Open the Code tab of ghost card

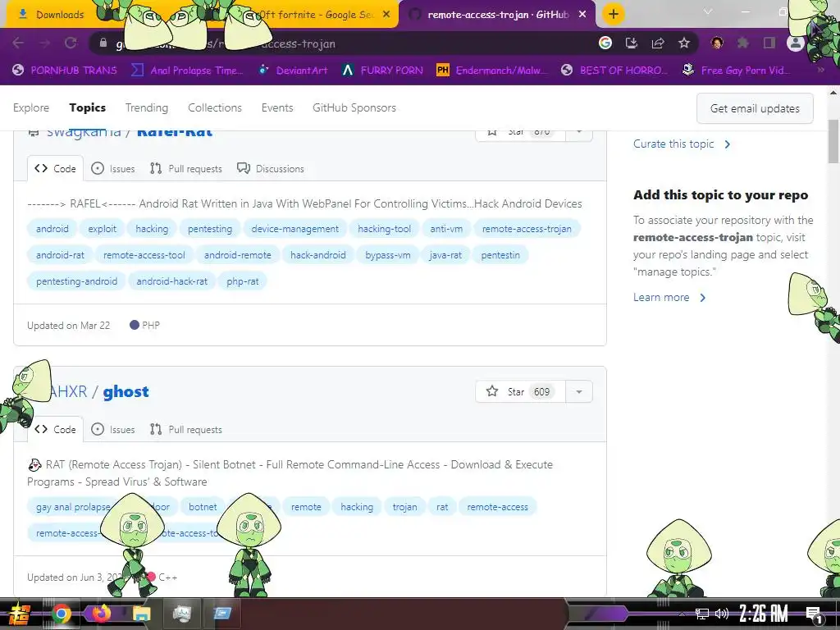click(55, 430)
